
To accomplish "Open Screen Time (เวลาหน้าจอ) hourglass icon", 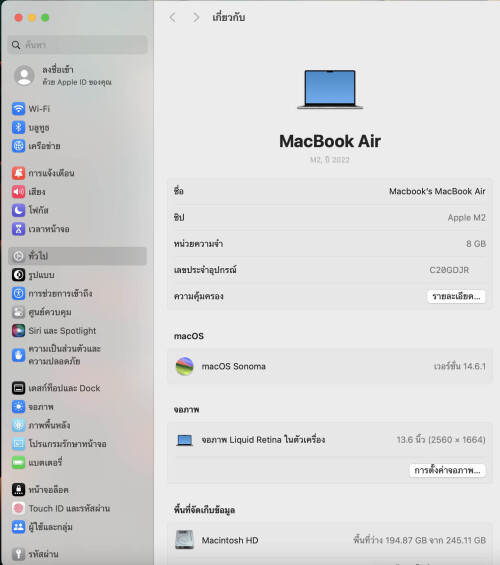I will (x=18, y=229).
